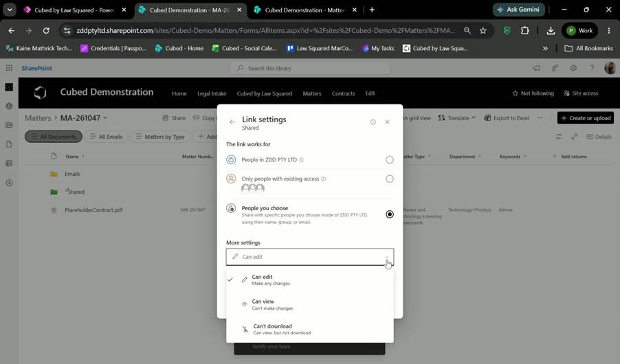
Task: Open SharePoint settings gear
Action: coord(573,68)
